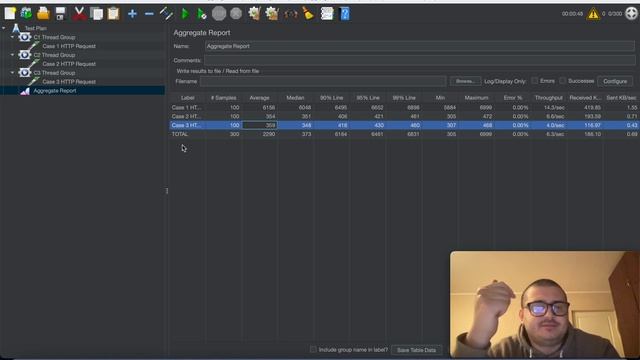
Task: Select the TOTAL row label
Action: point(180,134)
